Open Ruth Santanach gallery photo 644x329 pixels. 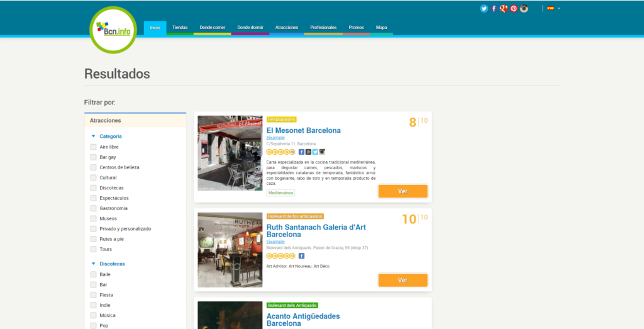click(x=230, y=250)
